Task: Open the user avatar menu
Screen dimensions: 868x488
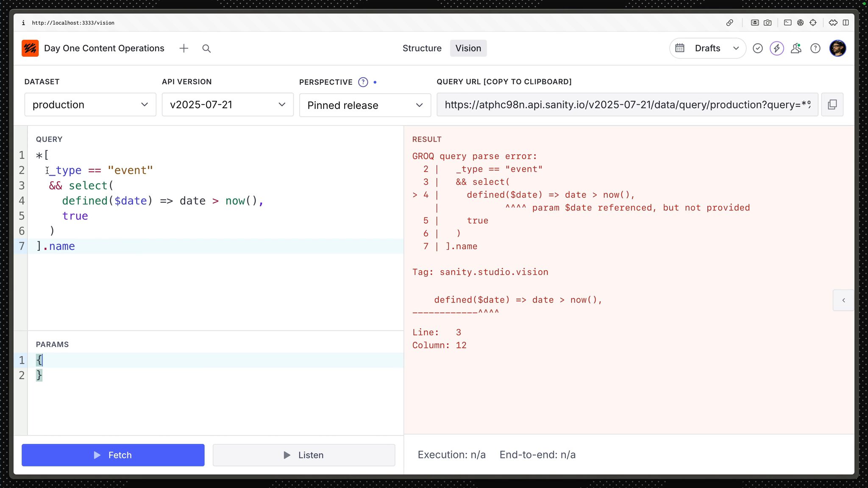Action: [837, 48]
